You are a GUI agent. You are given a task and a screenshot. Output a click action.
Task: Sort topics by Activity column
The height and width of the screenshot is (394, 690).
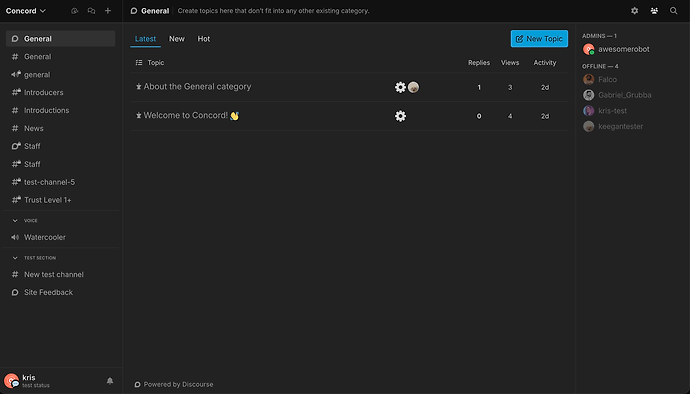(x=545, y=63)
